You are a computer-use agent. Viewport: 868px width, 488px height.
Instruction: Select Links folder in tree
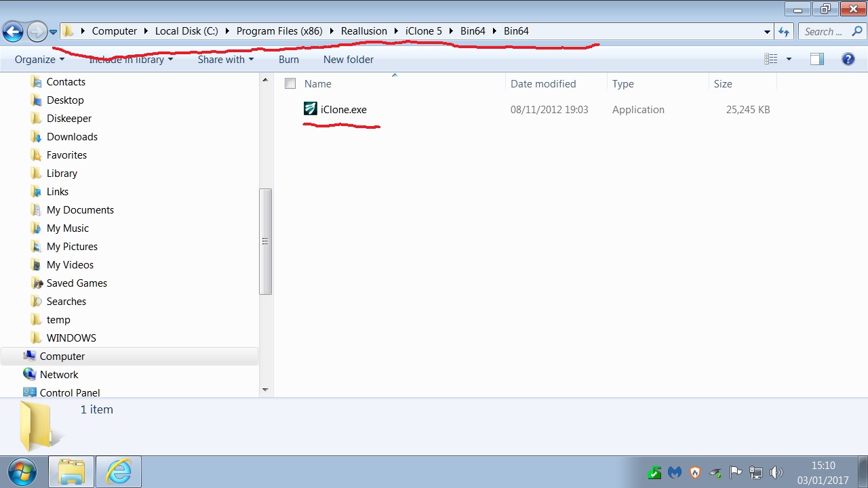click(x=58, y=192)
